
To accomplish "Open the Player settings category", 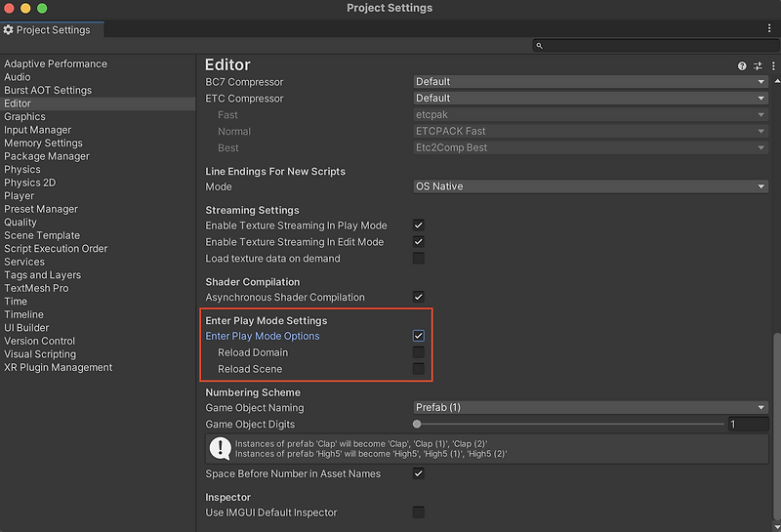I will coord(19,196).
